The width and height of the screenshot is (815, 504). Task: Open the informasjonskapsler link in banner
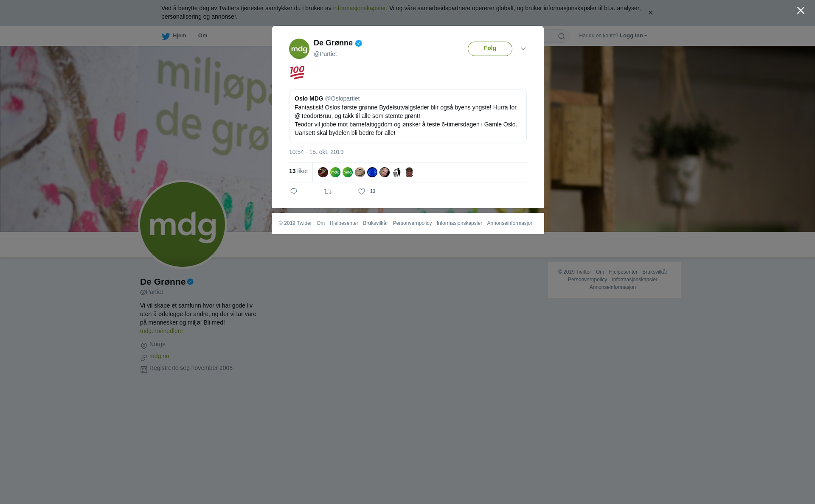(359, 8)
